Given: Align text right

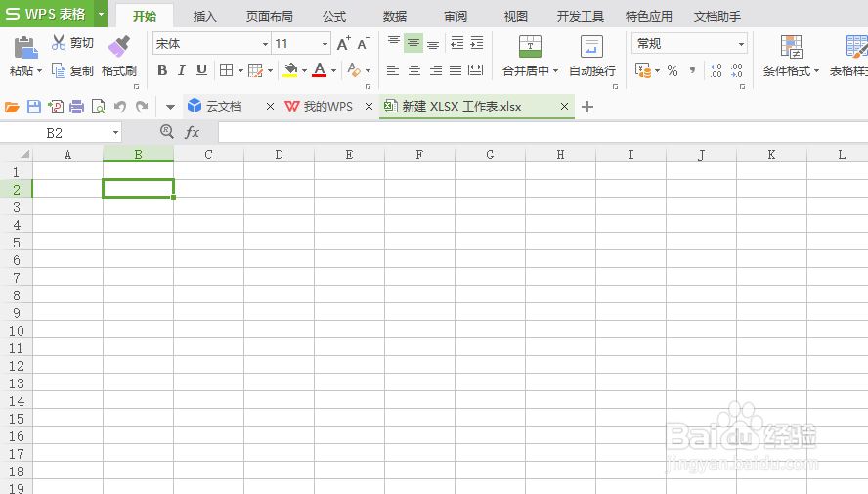Looking at the screenshot, I should (436, 70).
